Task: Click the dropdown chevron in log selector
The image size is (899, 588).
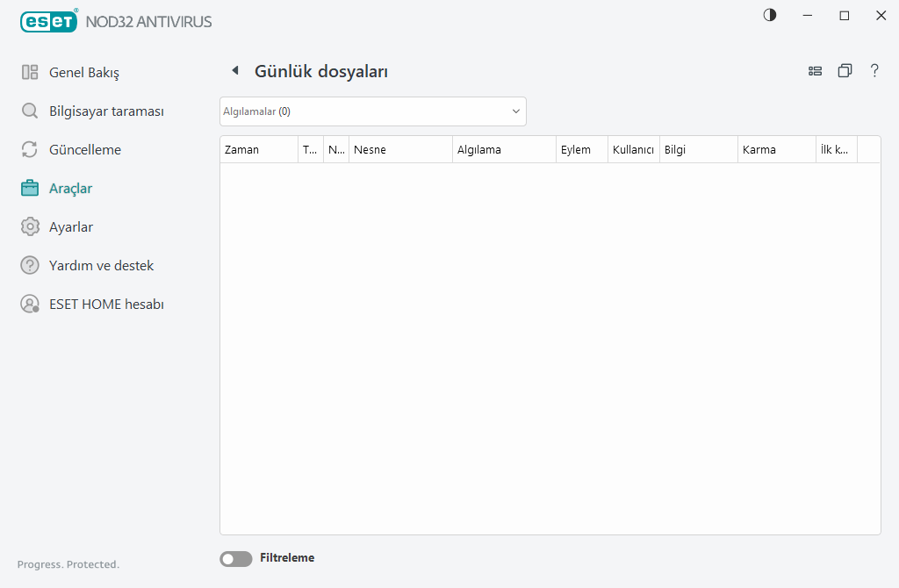Action: pos(515,111)
